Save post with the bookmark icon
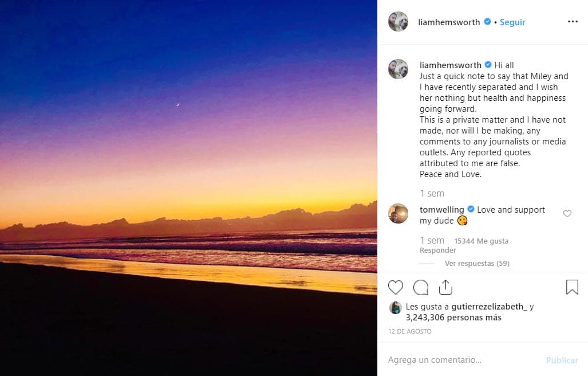 pyautogui.click(x=572, y=287)
